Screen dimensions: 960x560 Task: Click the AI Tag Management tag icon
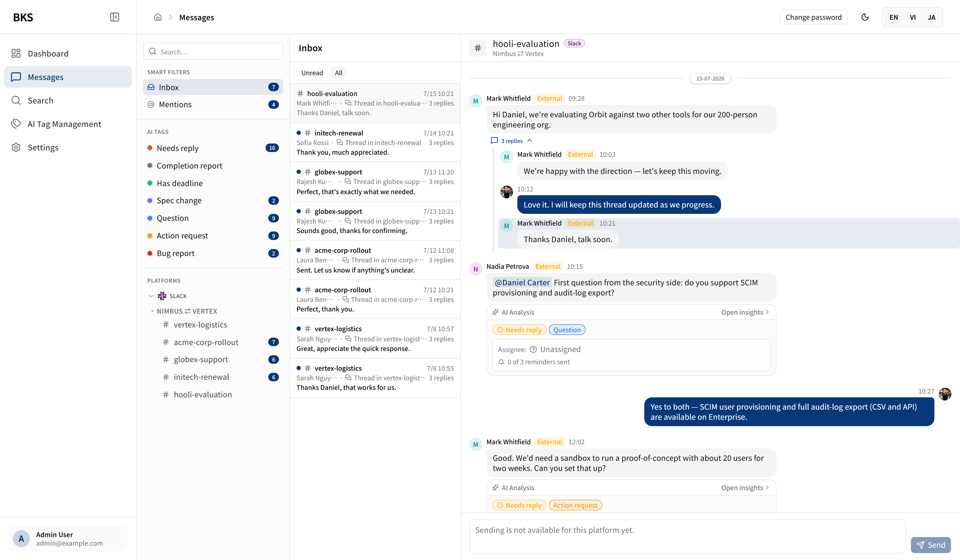(16, 124)
